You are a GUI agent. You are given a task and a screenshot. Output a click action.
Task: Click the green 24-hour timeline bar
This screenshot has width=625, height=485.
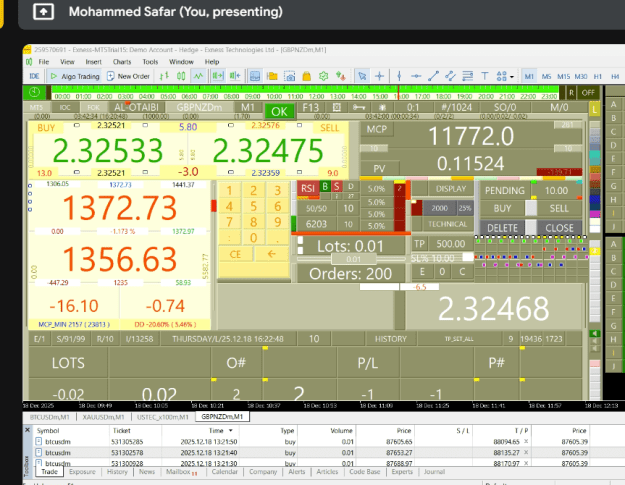point(305,92)
